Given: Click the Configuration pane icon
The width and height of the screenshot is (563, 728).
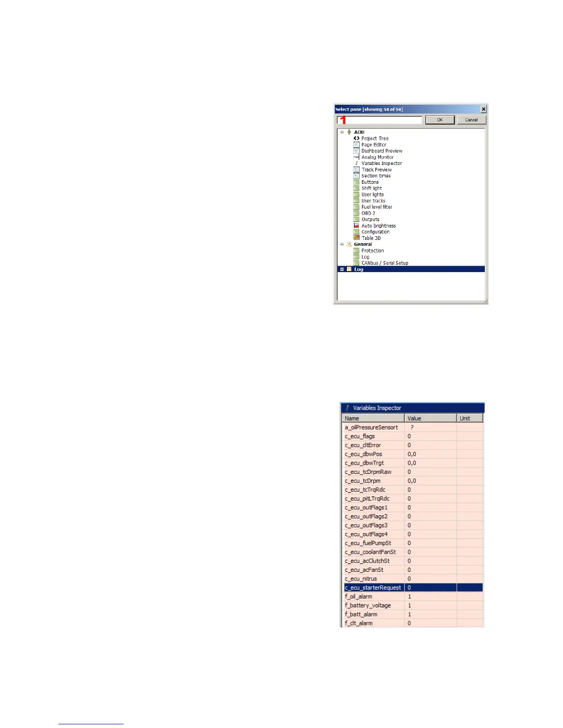Looking at the screenshot, I should point(356,232).
